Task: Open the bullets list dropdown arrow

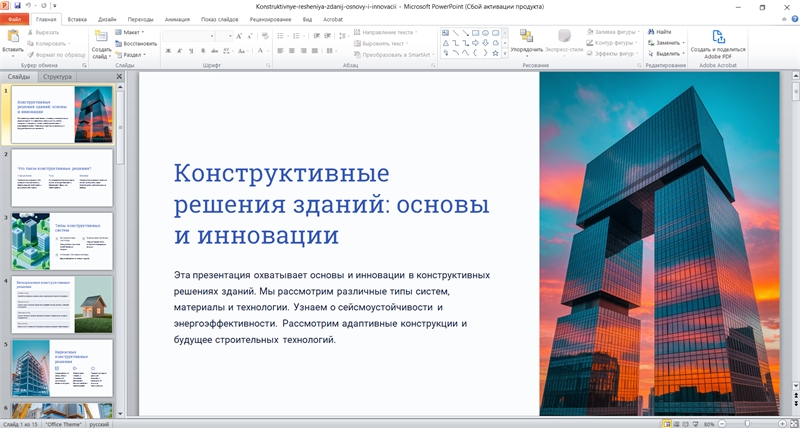Action: pos(287,36)
